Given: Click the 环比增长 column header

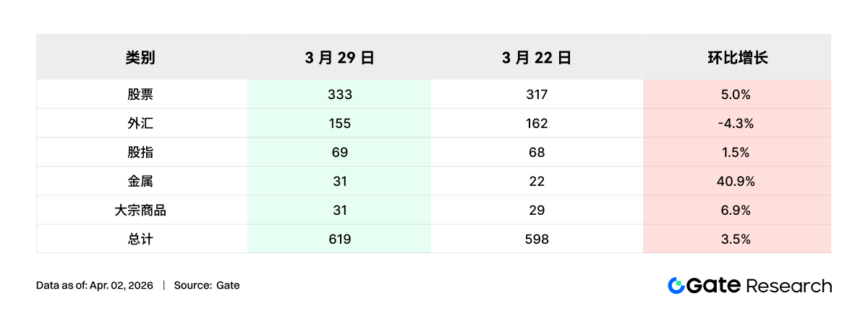Looking at the screenshot, I should click(x=736, y=58).
